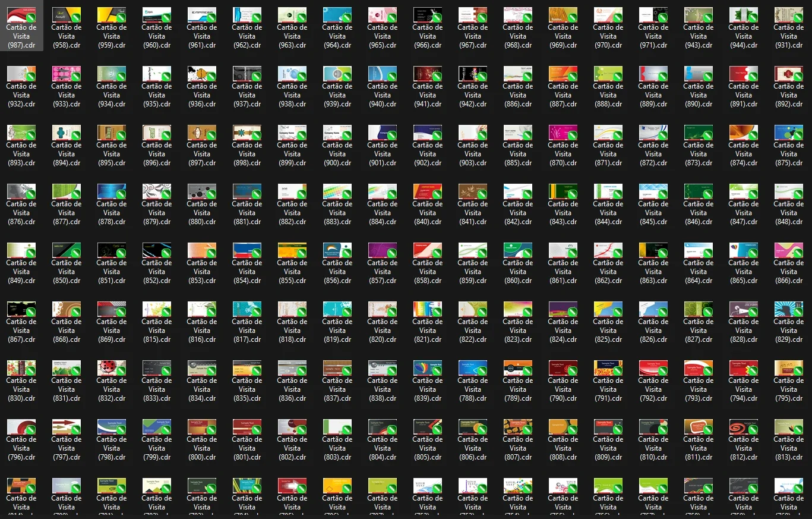Pick the Cartão de Visita (971).cdr file icon
This screenshot has width=812, height=519.
coord(653,15)
